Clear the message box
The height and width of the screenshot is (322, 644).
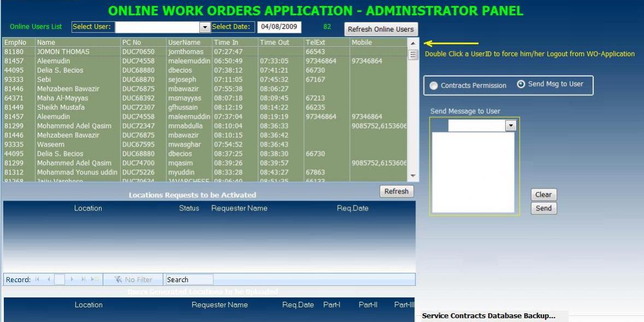pos(543,195)
